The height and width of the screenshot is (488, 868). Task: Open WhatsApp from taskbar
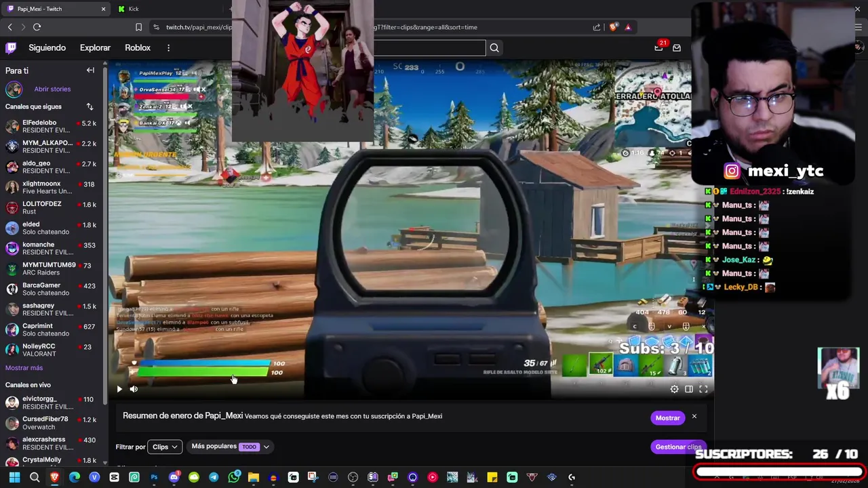[234, 477]
